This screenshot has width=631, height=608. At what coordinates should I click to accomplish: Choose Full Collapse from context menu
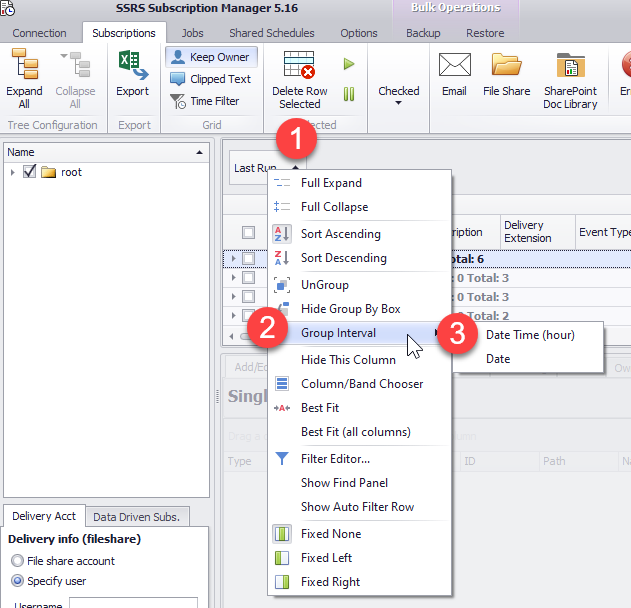click(360, 207)
